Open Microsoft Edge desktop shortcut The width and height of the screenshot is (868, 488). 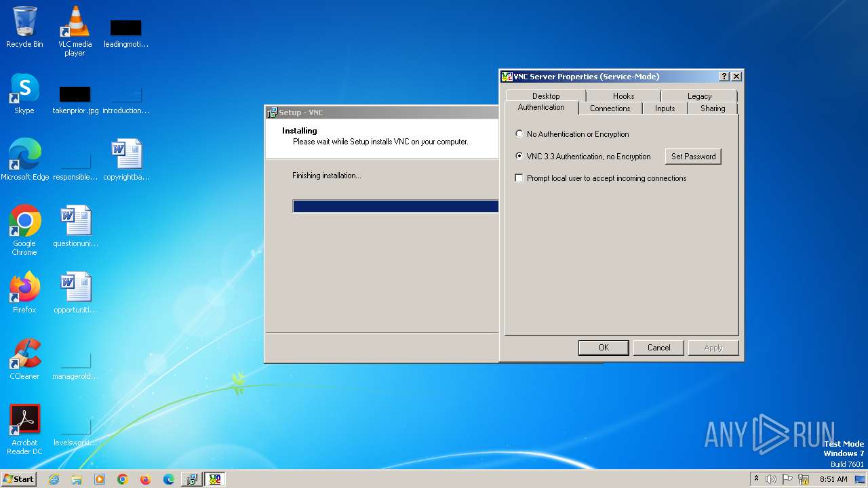pos(24,159)
